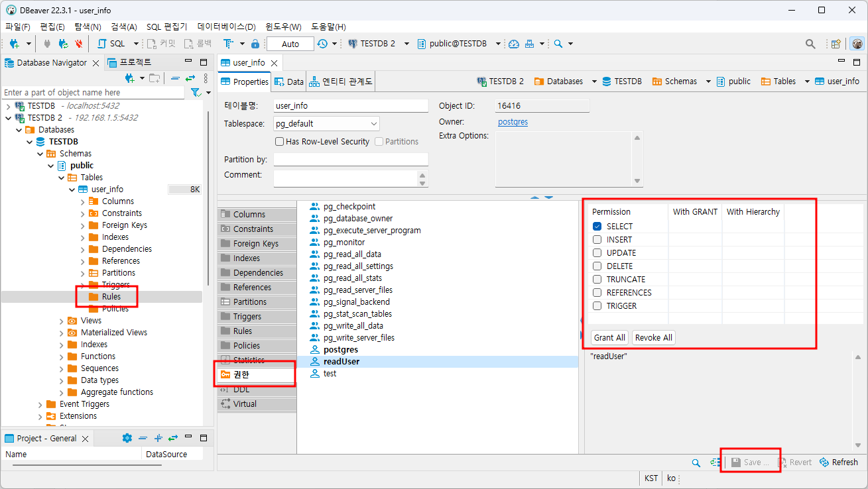
Task: Minimize the Database Navigator panel
Action: tap(188, 62)
